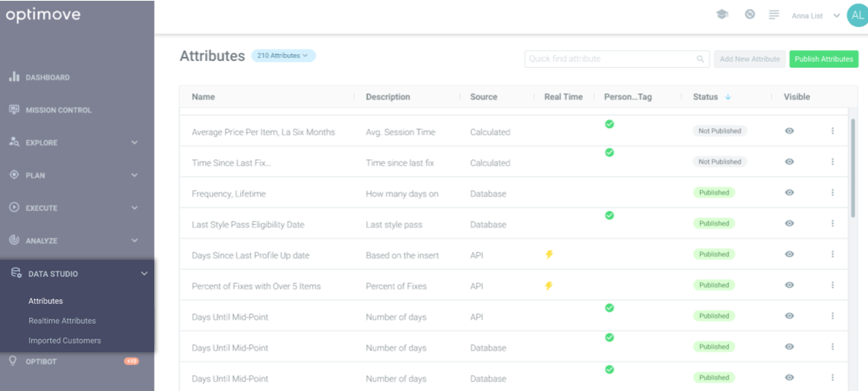868x391 pixels.
Task: Toggle visibility of Last Style Pass Eligibility Date
Action: coord(789,223)
